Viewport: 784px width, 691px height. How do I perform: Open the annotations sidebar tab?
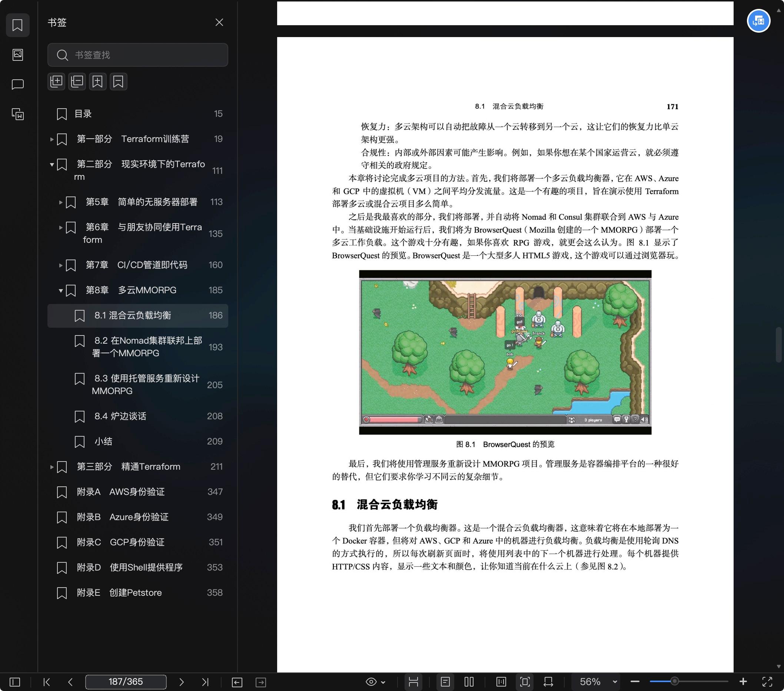pos(18,85)
